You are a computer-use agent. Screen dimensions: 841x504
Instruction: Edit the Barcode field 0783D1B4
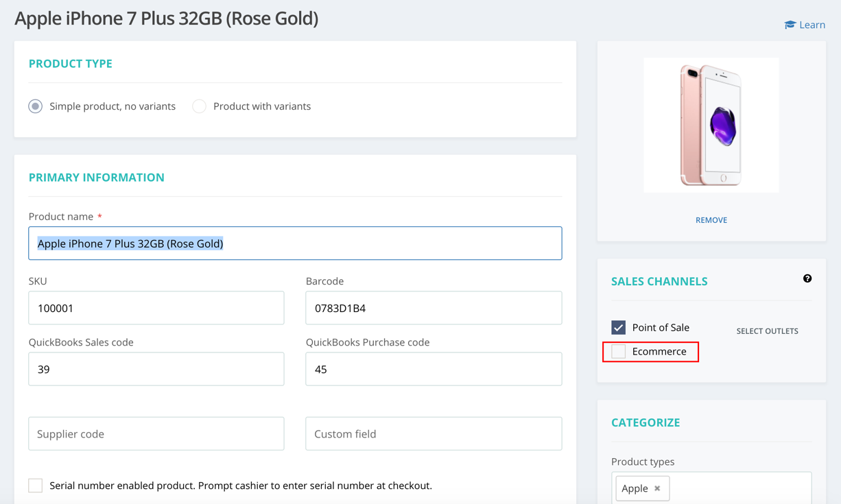coord(434,308)
